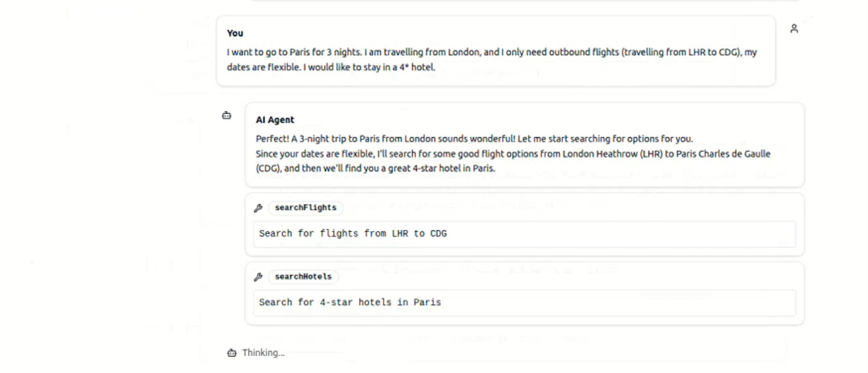
Task: Click the 'Search for 4-star hotels in Paris' box
Action: click(524, 302)
